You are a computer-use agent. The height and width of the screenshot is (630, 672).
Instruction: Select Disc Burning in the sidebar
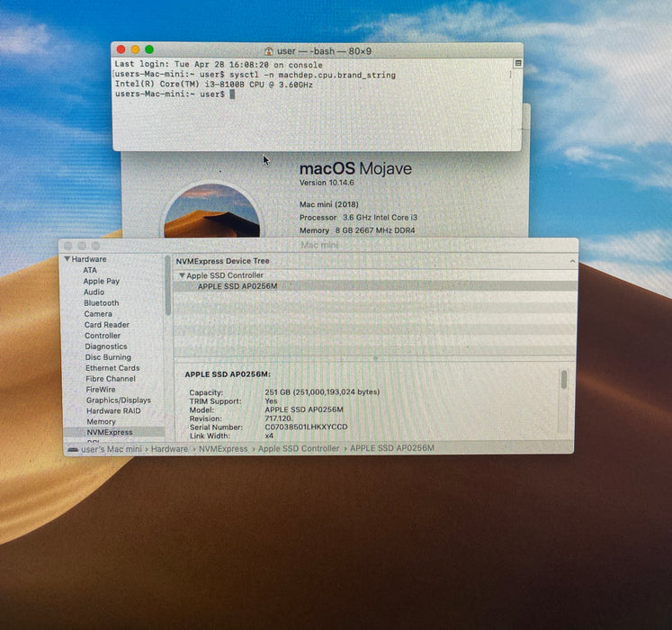(108, 356)
